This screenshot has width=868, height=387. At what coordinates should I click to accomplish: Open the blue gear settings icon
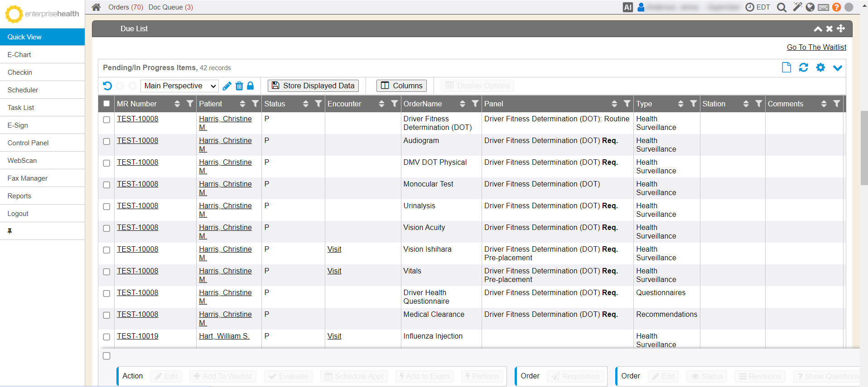pos(820,67)
